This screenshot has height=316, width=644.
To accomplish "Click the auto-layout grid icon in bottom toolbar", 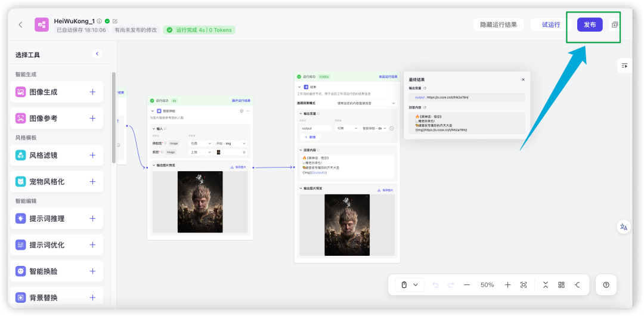I will click(x=561, y=285).
